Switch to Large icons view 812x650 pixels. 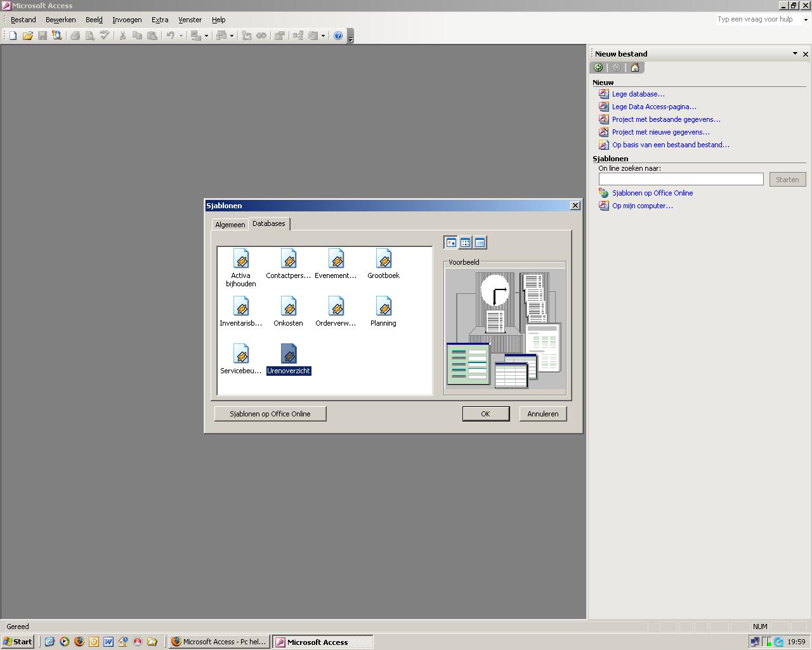point(451,242)
